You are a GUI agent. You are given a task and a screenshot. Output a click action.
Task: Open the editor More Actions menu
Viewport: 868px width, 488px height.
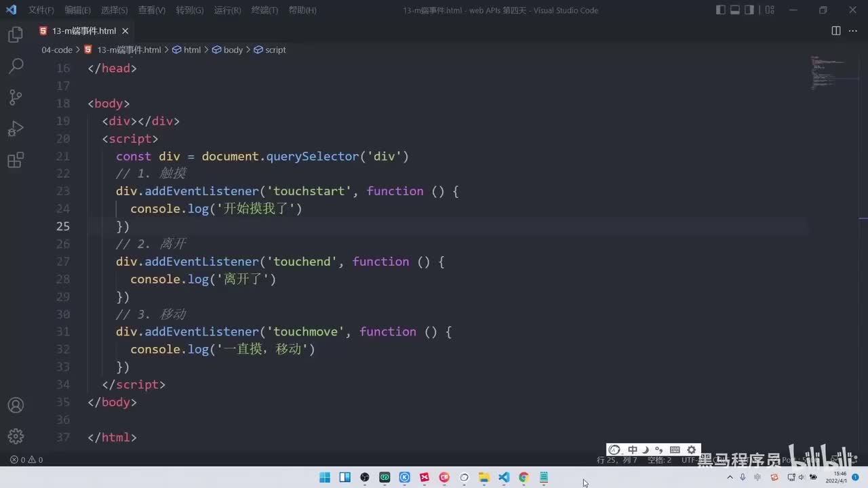point(854,30)
